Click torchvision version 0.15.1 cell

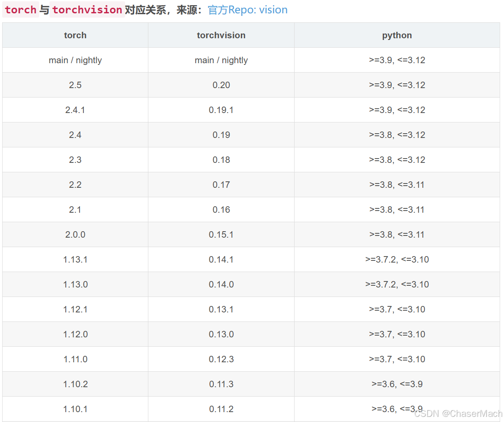tap(221, 235)
